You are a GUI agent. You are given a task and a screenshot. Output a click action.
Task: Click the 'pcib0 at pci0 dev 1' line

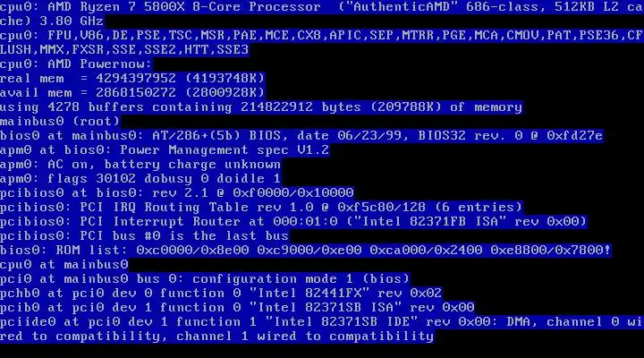(x=237, y=308)
